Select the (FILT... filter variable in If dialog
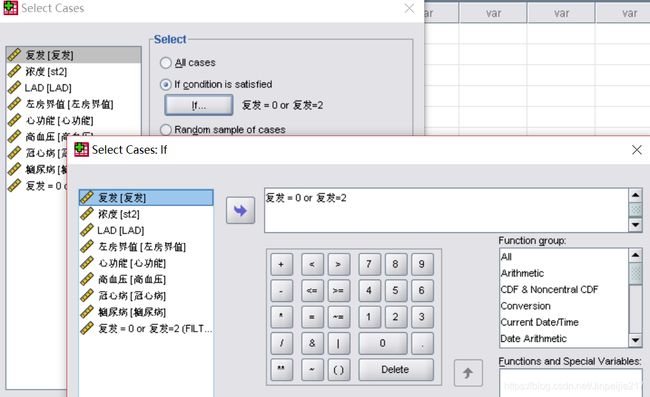 pos(146,329)
